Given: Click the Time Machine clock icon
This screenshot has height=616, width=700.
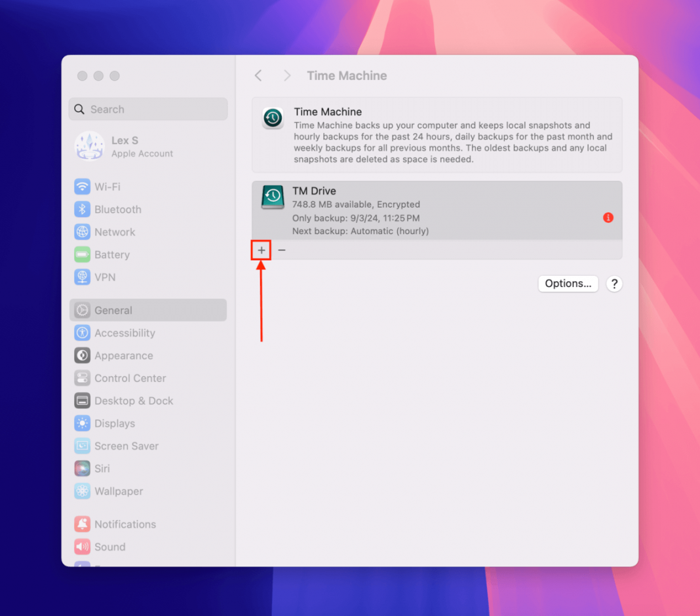Looking at the screenshot, I should click(272, 118).
